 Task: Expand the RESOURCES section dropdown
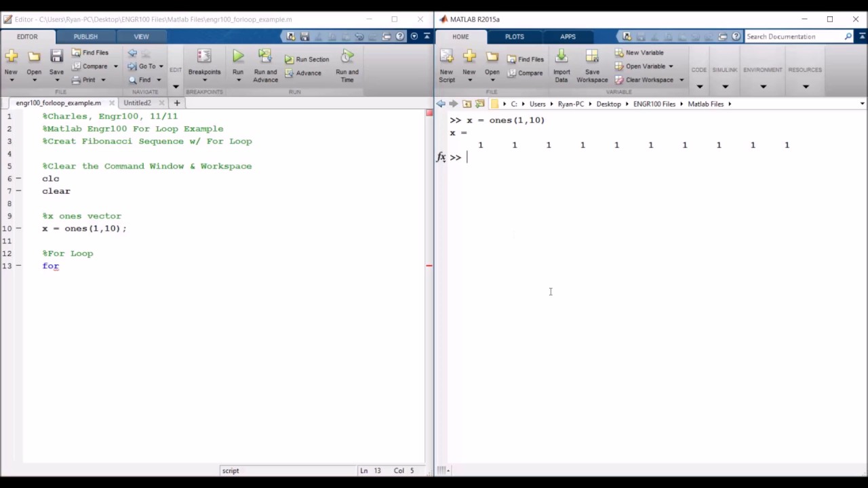tap(806, 86)
